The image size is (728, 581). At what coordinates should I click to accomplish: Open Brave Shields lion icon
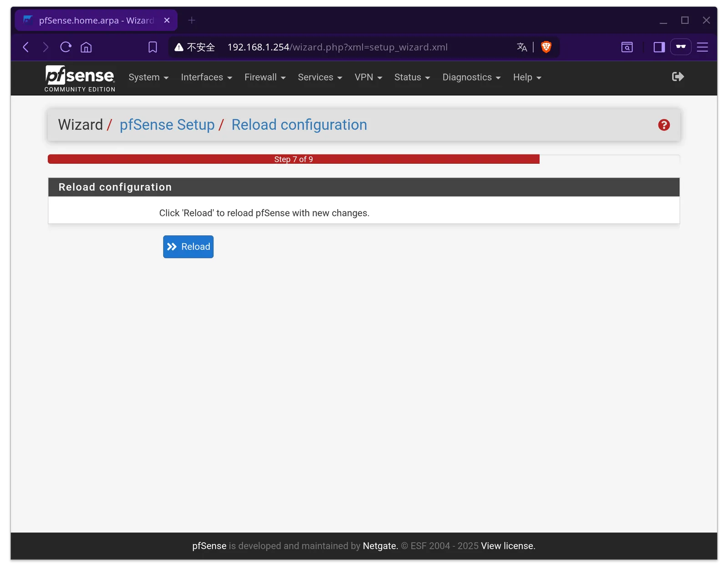(x=546, y=47)
